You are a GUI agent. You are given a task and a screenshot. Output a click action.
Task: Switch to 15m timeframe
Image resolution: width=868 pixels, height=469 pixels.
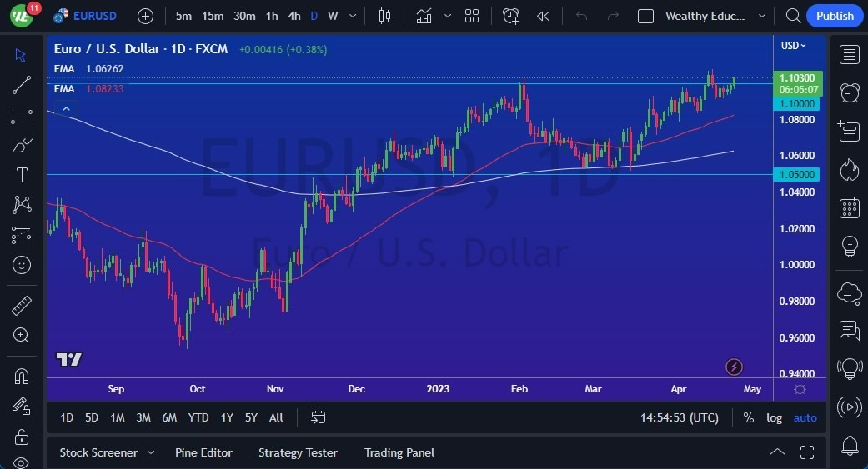[x=213, y=16]
